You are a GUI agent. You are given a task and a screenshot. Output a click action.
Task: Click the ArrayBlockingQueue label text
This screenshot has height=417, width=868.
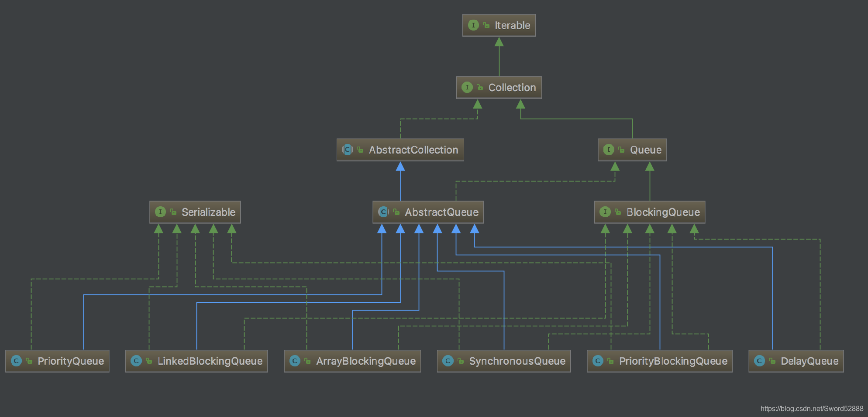coord(366,361)
